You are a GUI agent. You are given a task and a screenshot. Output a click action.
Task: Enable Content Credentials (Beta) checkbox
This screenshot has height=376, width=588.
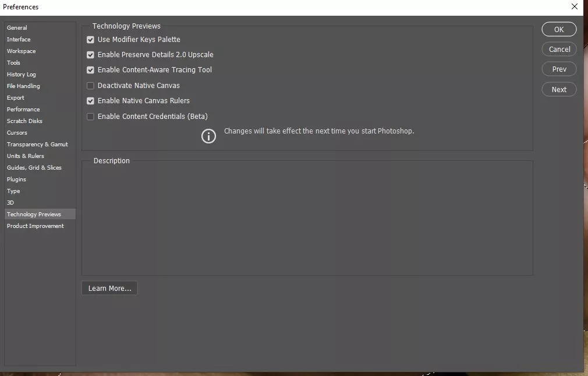click(x=90, y=117)
